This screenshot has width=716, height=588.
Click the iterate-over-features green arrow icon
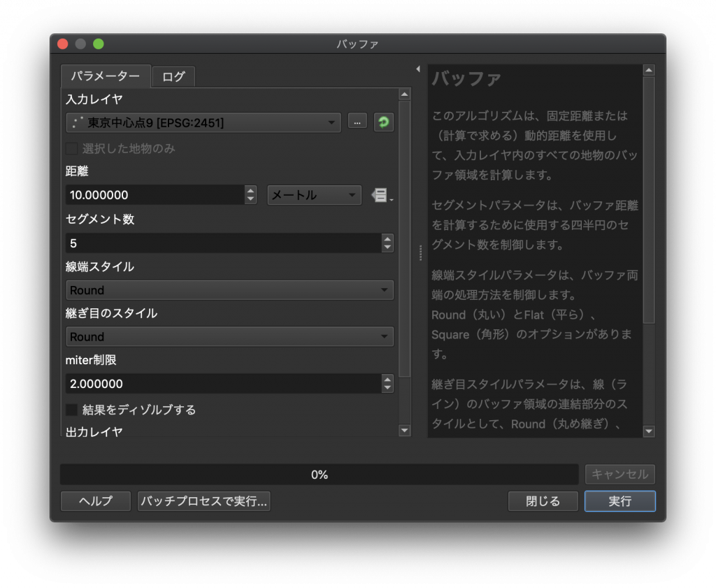point(384,122)
